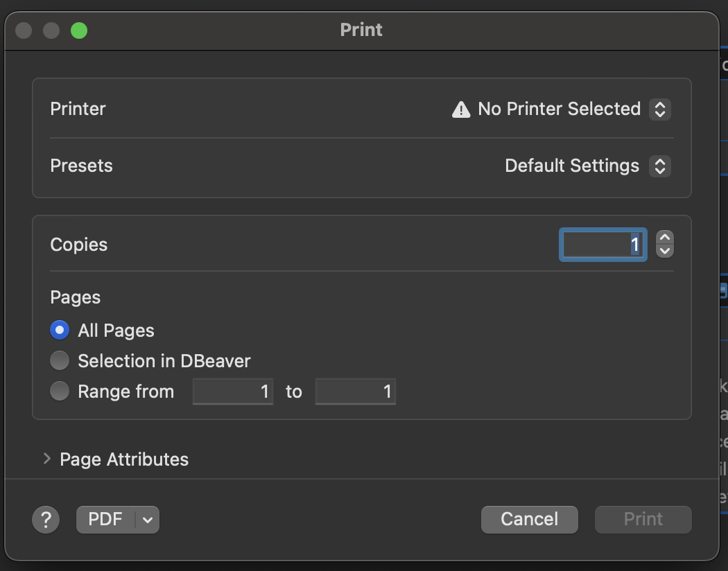Click the green zoom window button
728x571 pixels.
pyautogui.click(x=79, y=30)
